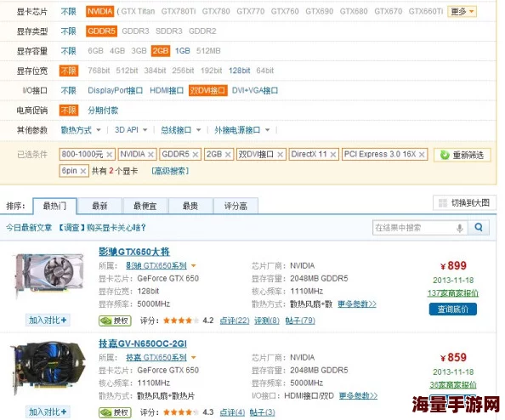This screenshot has height=420, width=505.
Task: Click the microphone voice search icon
Action: click(460, 228)
